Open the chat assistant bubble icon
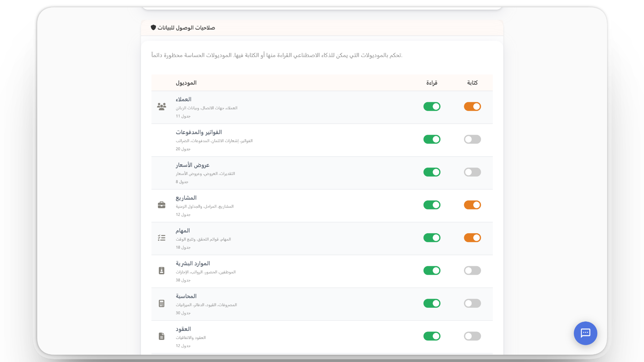The height and width of the screenshot is (362, 644). click(x=586, y=333)
